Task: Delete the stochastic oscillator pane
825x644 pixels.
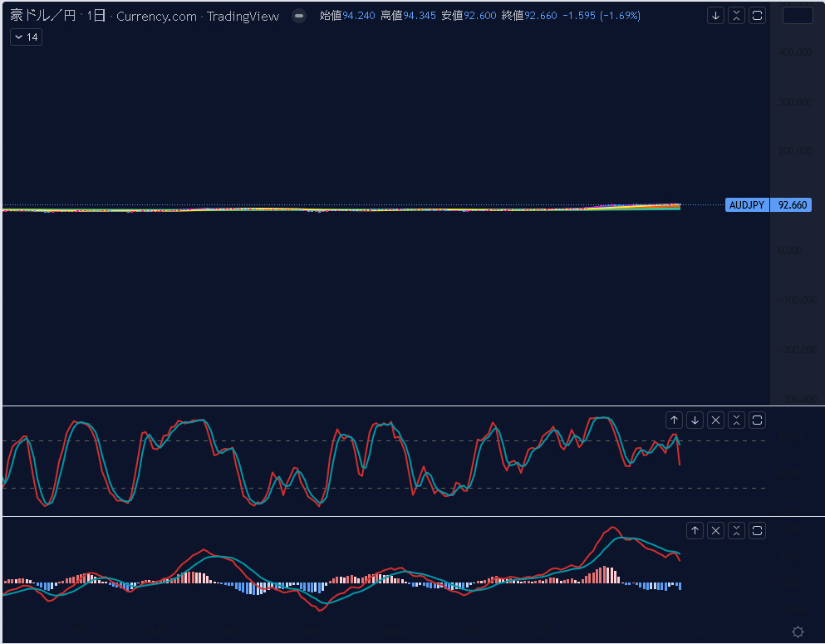Action: [x=715, y=420]
